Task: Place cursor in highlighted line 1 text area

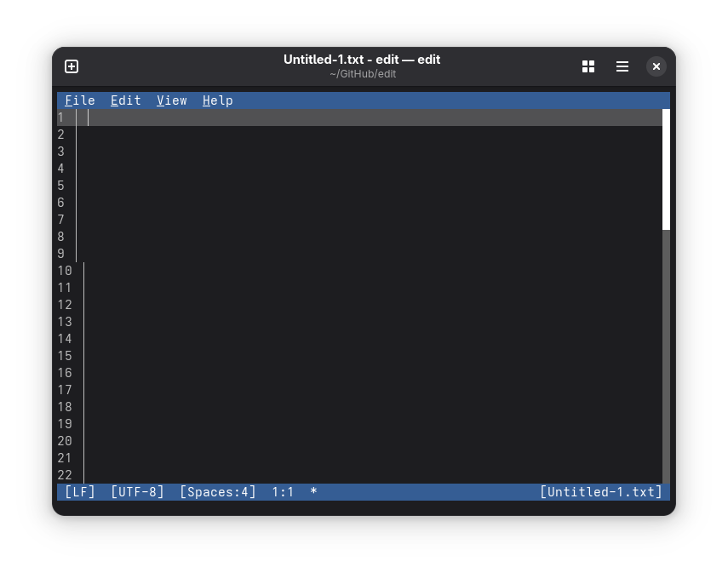Action: tap(374, 117)
